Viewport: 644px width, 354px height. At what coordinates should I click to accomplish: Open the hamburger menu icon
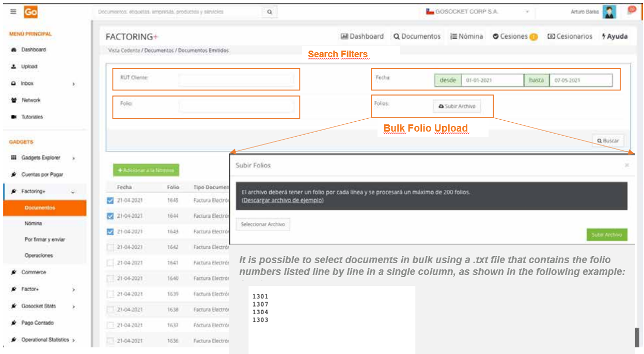pyautogui.click(x=13, y=11)
